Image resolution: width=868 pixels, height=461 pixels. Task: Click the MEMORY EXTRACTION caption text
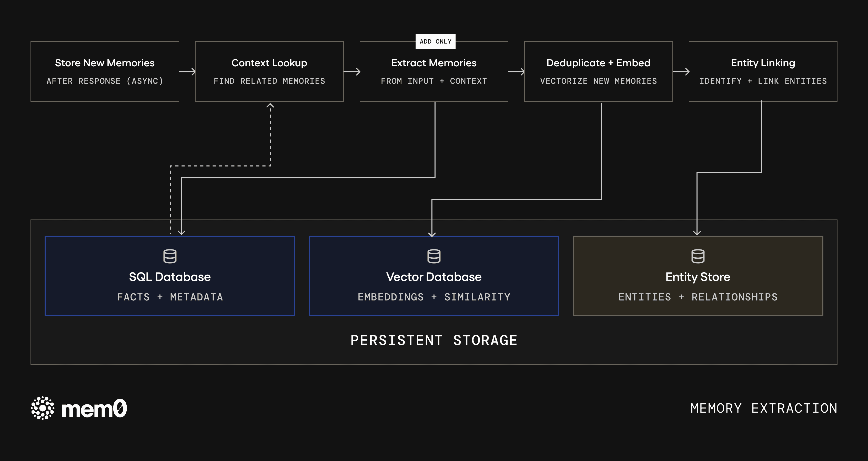(x=764, y=408)
